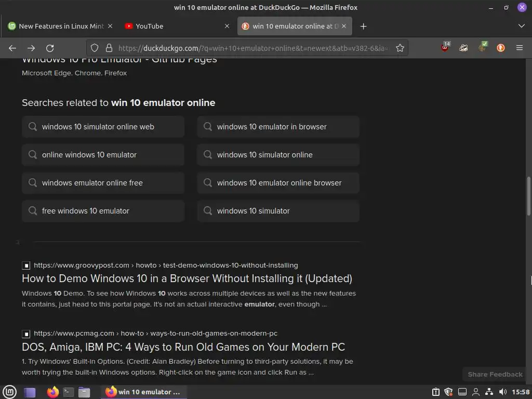Open the extension icon with green checkmark
532x399 pixels.
point(483,47)
